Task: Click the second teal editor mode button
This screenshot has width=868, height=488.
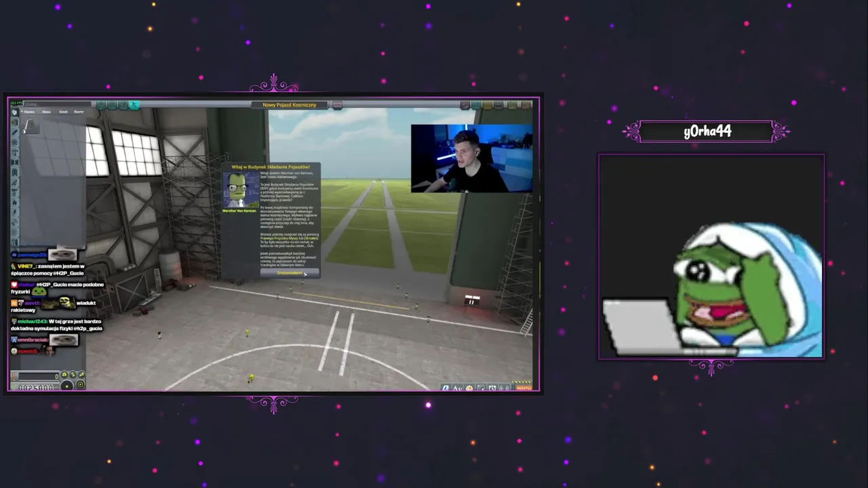Action: pyautogui.click(x=112, y=105)
